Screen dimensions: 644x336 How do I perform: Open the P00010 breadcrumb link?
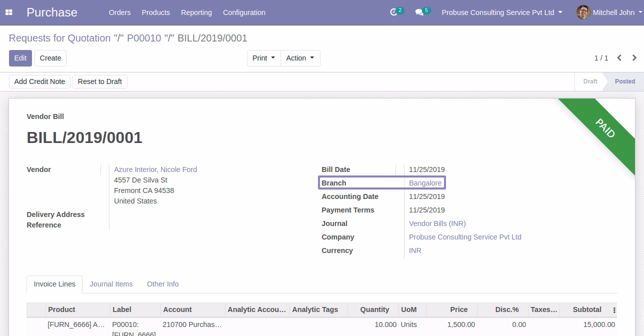144,38
